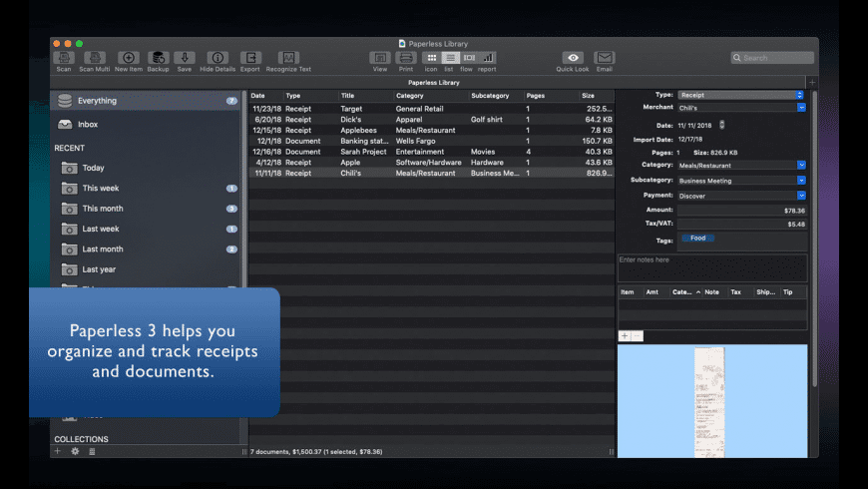This screenshot has height=489, width=868.
Task: Select the Sarah Project row
Action: [432, 152]
